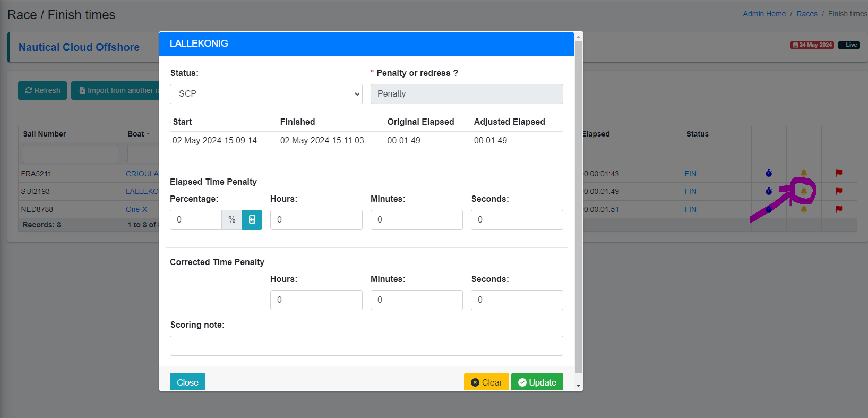868x418 pixels.
Task: Click the dialog vertical scrollbar track
Action: click(579, 207)
